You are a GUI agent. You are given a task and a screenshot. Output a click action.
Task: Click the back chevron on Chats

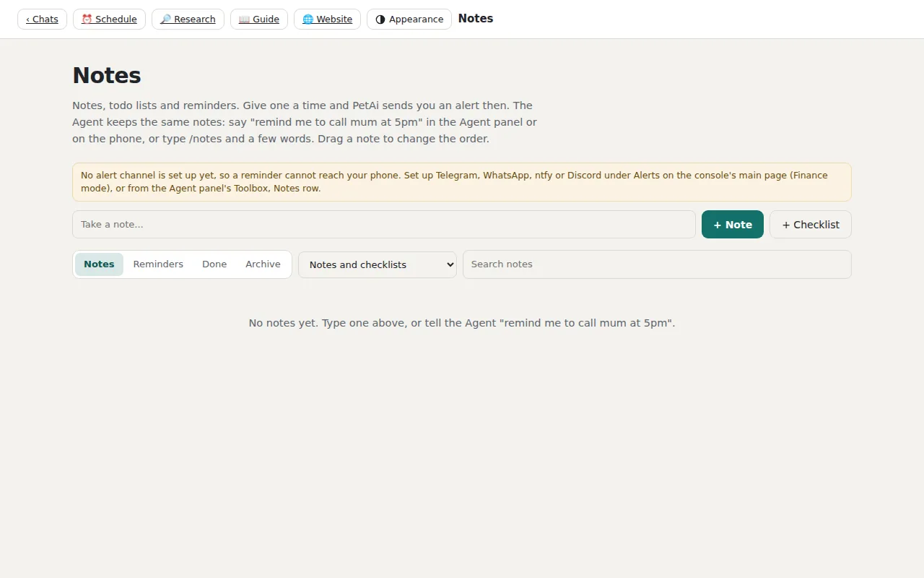(x=27, y=20)
